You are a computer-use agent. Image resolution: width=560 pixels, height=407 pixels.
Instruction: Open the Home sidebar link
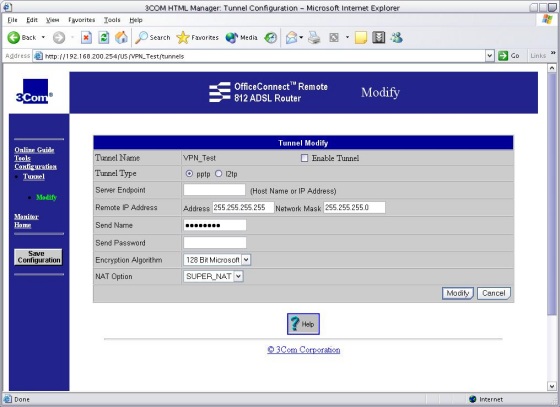[x=22, y=225]
